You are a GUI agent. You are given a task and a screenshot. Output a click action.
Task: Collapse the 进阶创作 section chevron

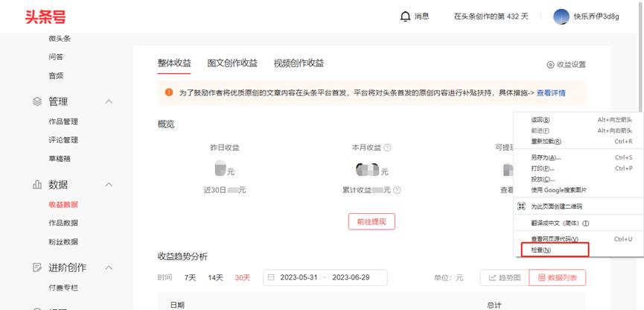109,268
